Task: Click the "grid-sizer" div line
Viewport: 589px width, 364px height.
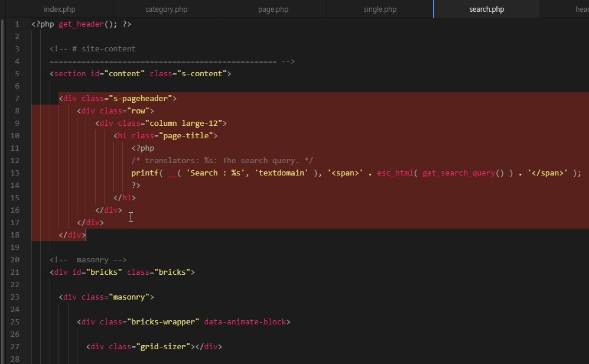Action: (x=154, y=346)
